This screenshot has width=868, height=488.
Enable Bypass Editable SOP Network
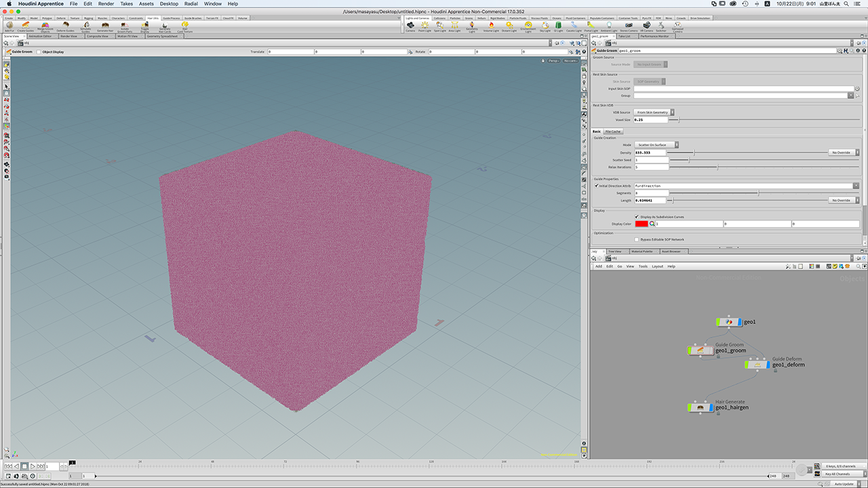click(x=636, y=239)
